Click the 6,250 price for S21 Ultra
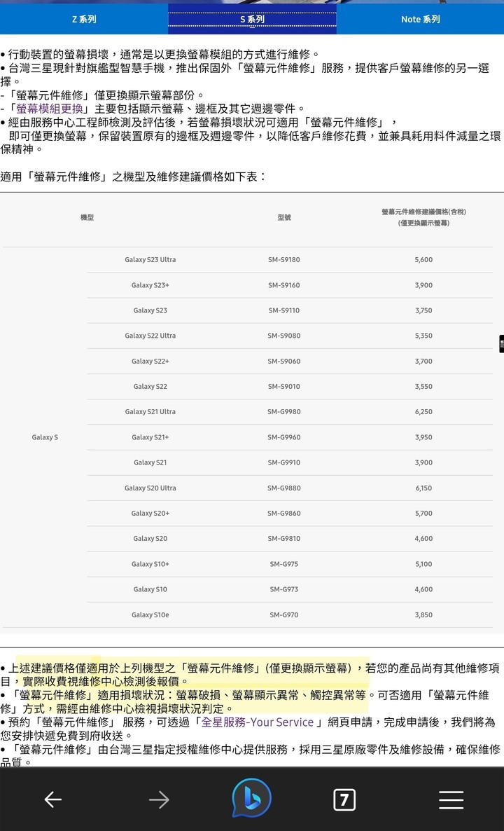The width and height of the screenshot is (504, 831). coord(423,412)
